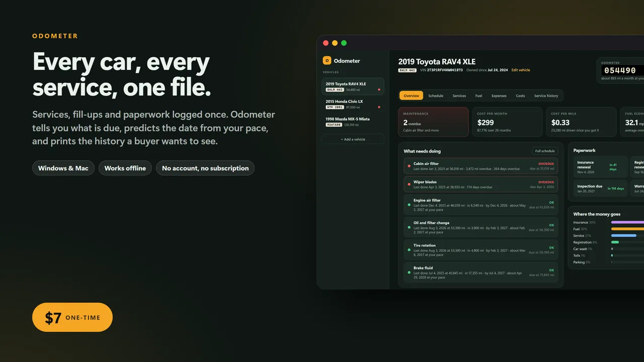
Task: Click the Edit vehicle link
Action: (521, 70)
